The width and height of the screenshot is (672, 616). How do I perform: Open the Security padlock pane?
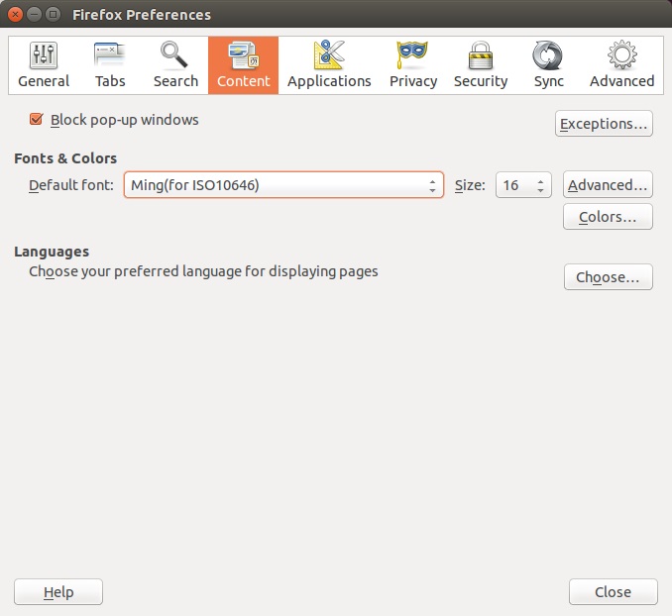(x=481, y=65)
